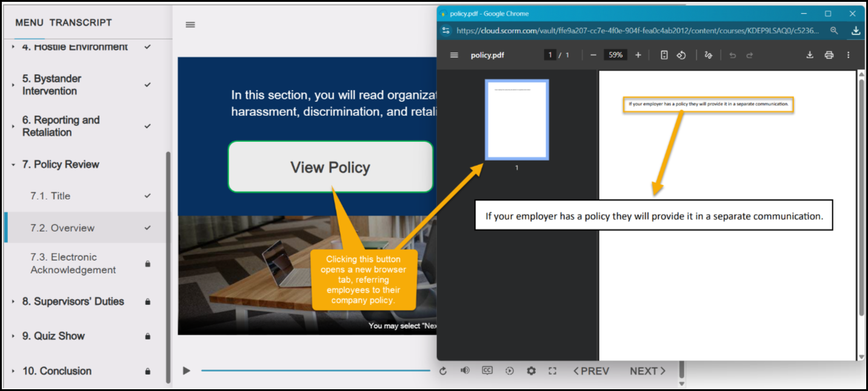This screenshot has width=868, height=391.
Task: Click the 59% zoom level field
Action: pos(616,55)
